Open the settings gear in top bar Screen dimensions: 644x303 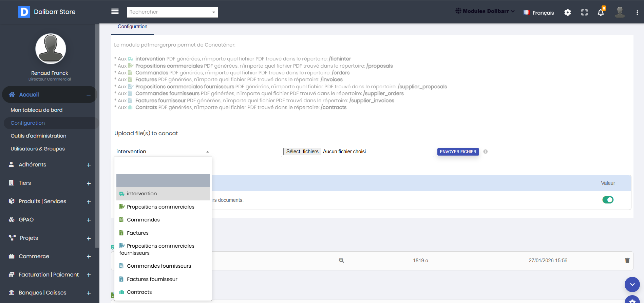[x=568, y=13]
